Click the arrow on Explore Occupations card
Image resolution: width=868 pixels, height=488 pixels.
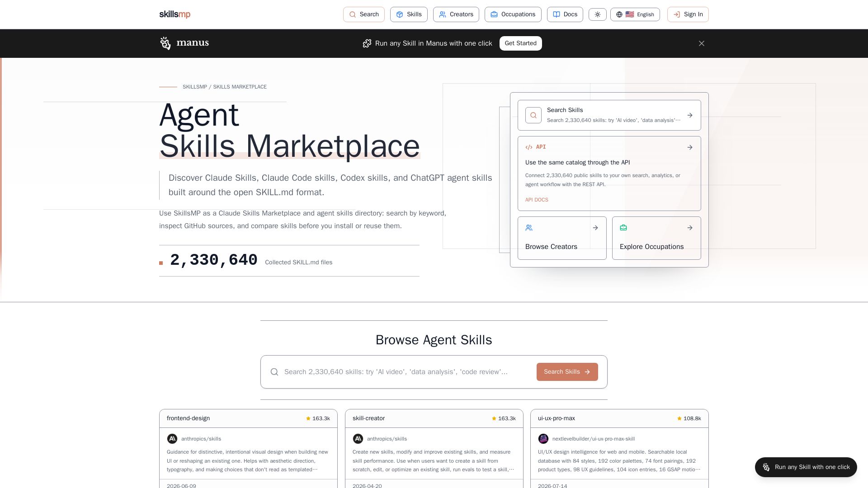pos(690,228)
